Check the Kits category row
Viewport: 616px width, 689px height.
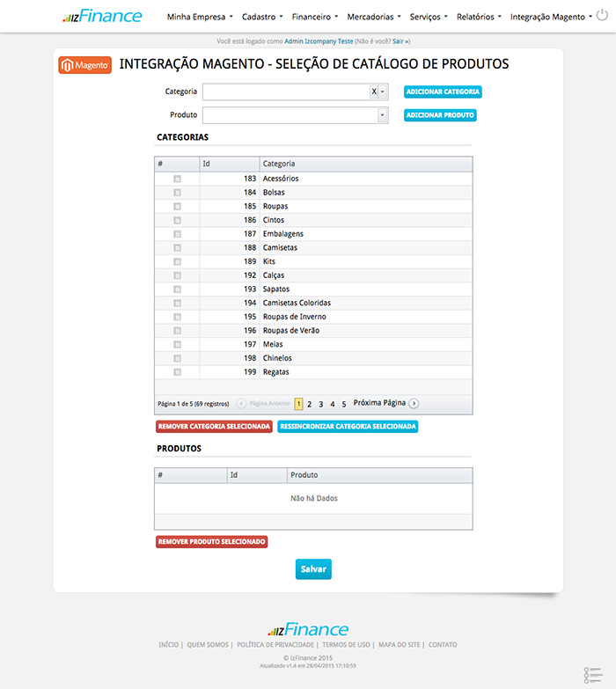click(177, 262)
